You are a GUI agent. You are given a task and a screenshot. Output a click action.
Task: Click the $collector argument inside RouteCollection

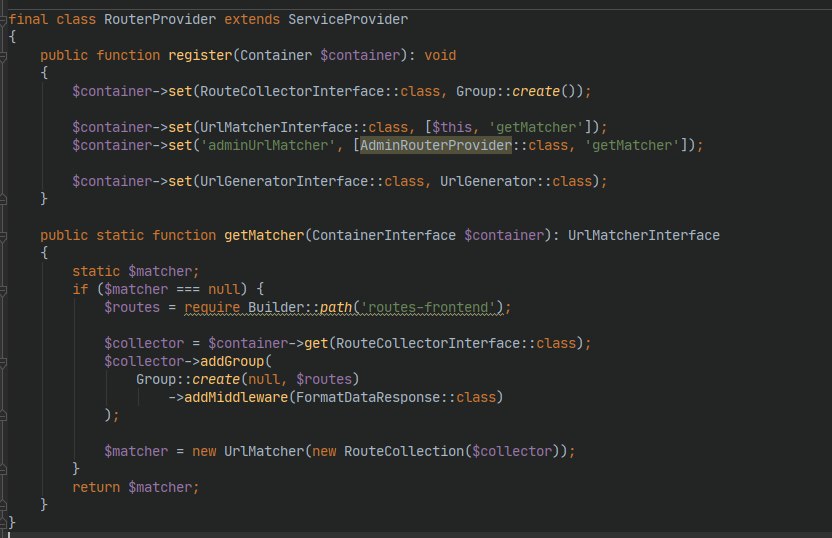point(512,452)
